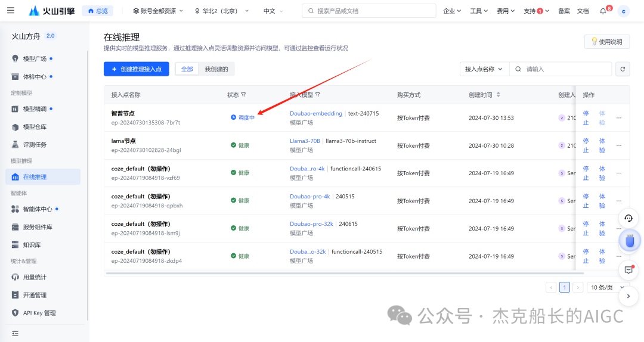Collapse the sidebar with bottom icon
The width and height of the screenshot is (644, 342).
15,334
